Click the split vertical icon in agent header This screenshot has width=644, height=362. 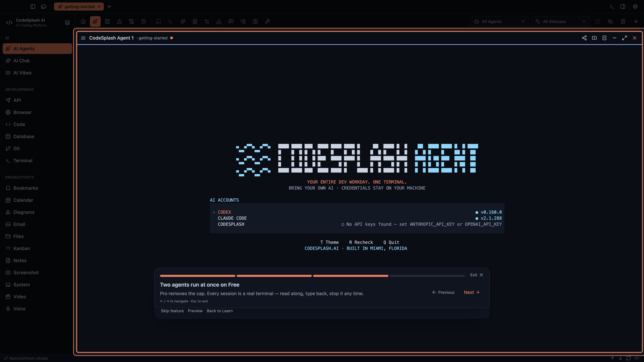click(x=594, y=38)
